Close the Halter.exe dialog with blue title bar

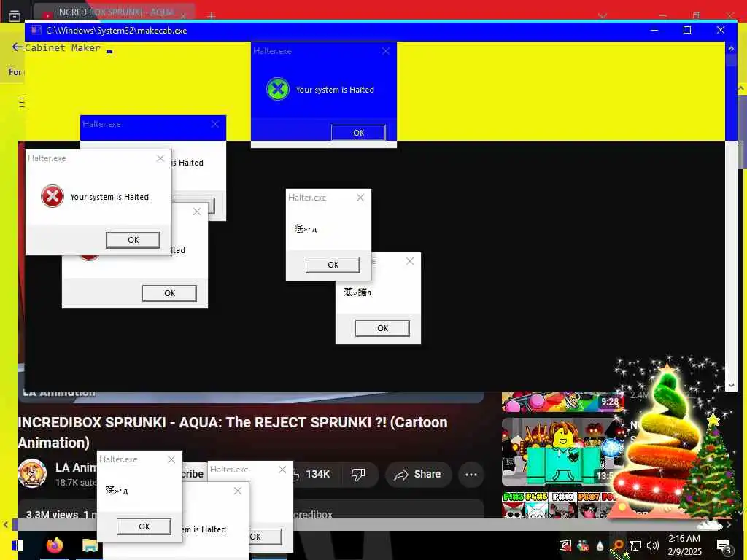click(215, 124)
